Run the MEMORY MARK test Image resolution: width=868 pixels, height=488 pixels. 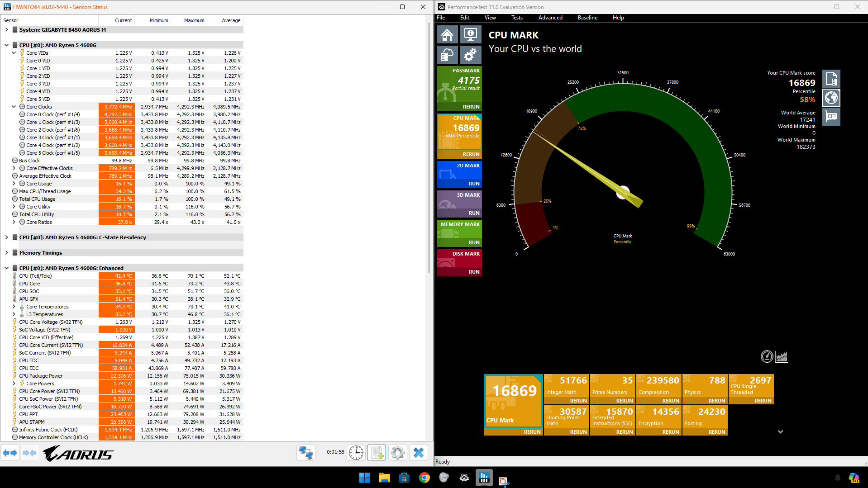tap(474, 243)
